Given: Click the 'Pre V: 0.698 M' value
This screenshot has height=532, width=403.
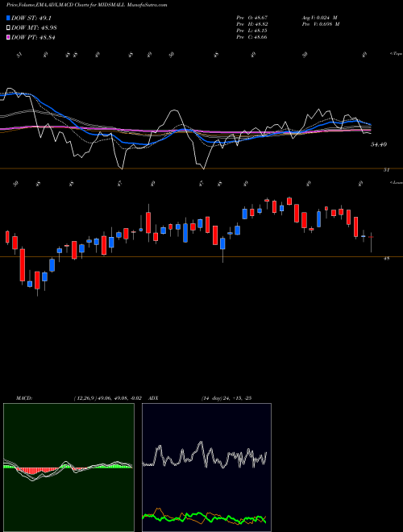Looking at the screenshot, I should point(321,24).
